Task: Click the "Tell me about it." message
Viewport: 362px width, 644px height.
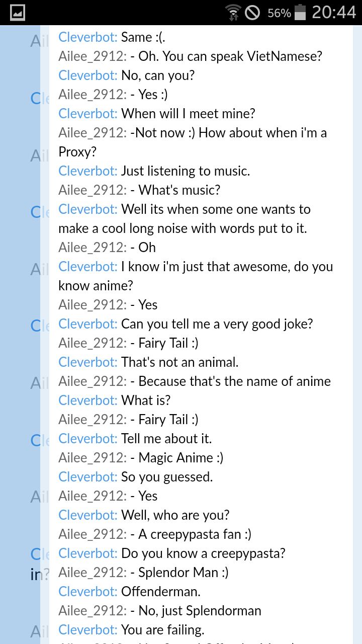Action: (166, 439)
